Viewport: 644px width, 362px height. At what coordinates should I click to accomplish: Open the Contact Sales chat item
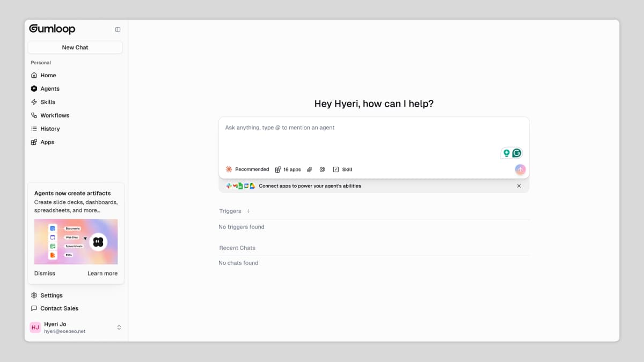click(x=55, y=308)
